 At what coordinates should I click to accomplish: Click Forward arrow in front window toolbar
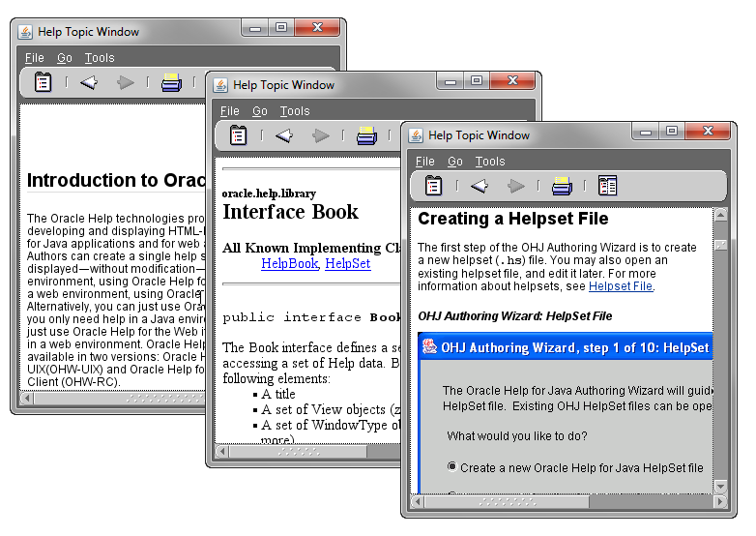(516, 186)
